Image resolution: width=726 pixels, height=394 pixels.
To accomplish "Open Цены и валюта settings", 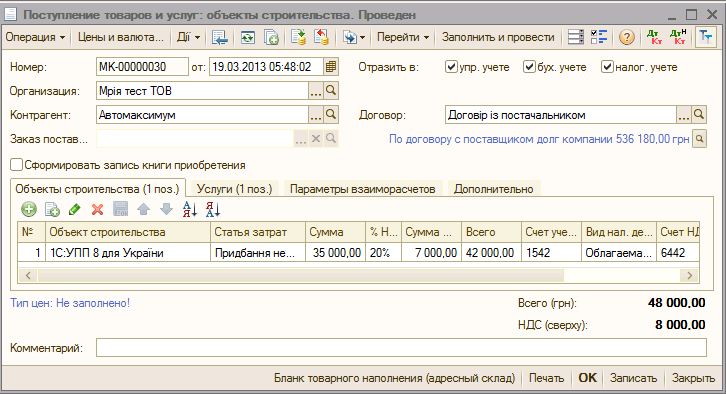I will 120,37.
